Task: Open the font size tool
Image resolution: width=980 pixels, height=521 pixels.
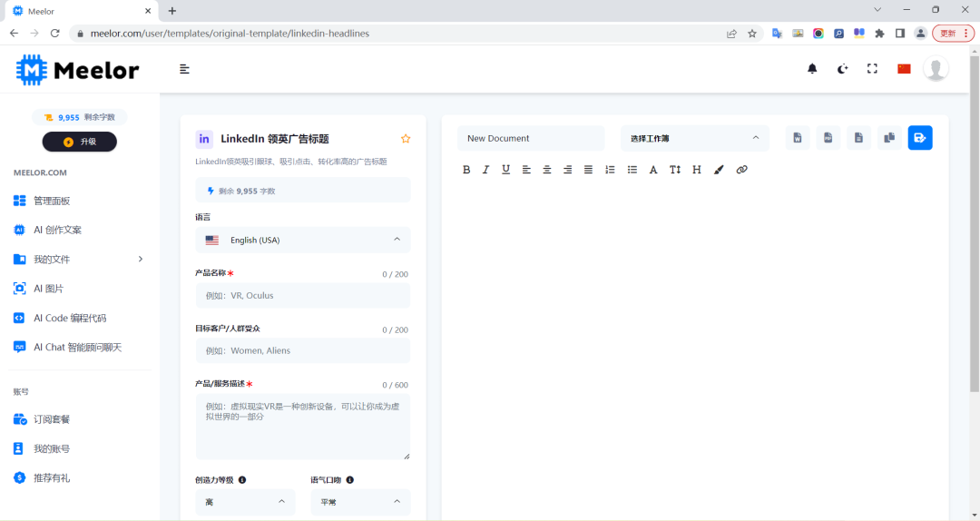Action: pos(675,170)
